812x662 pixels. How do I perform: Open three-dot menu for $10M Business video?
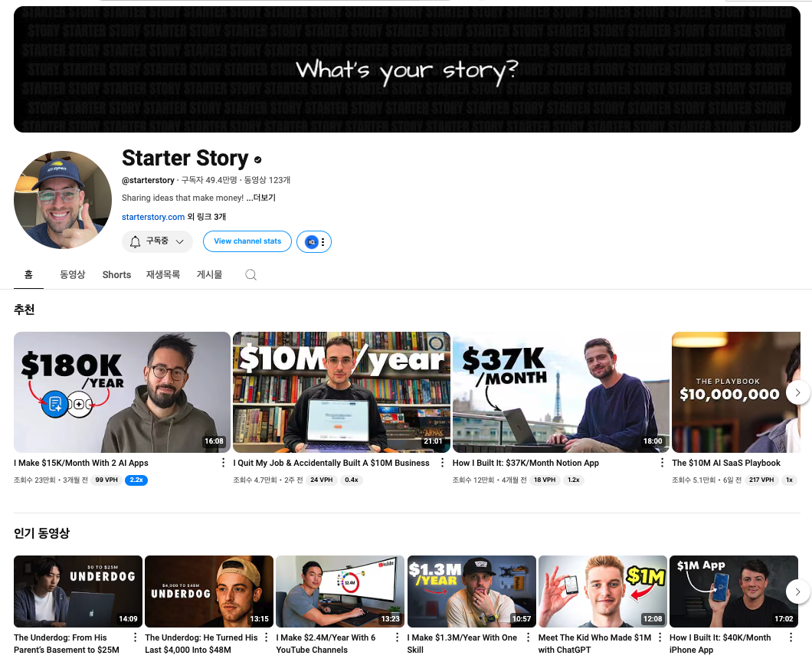pos(442,463)
